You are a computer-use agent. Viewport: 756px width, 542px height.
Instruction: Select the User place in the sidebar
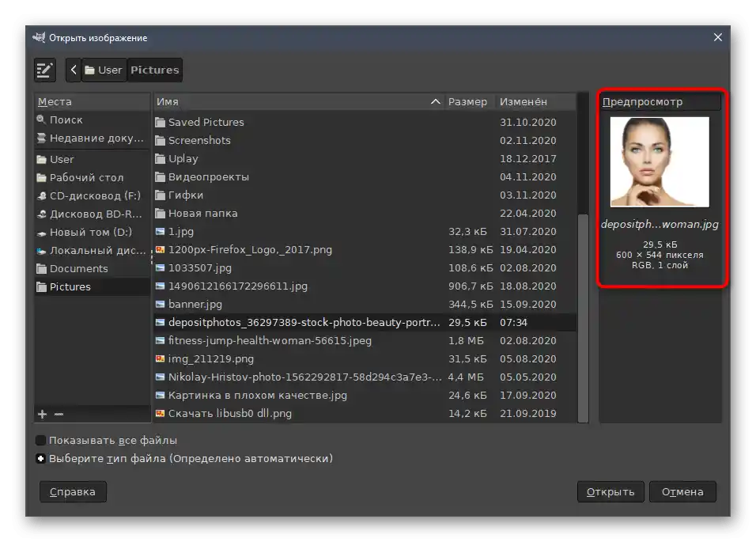coord(92,159)
